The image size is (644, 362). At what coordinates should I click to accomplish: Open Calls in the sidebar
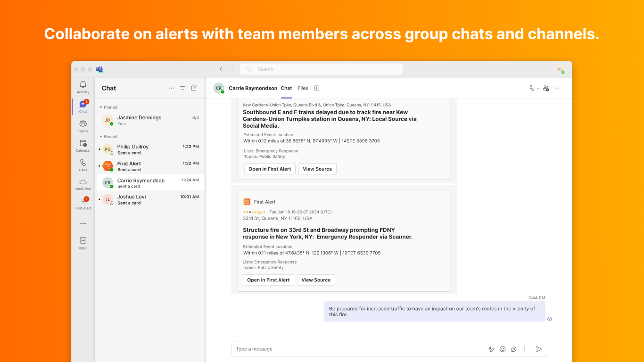tap(83, 165)
